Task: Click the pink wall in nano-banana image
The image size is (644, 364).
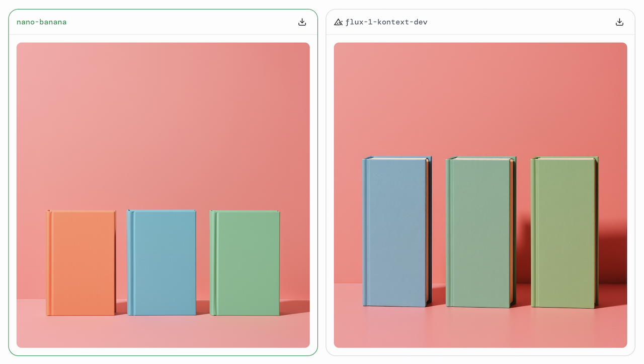Action: tap(163, 126)
